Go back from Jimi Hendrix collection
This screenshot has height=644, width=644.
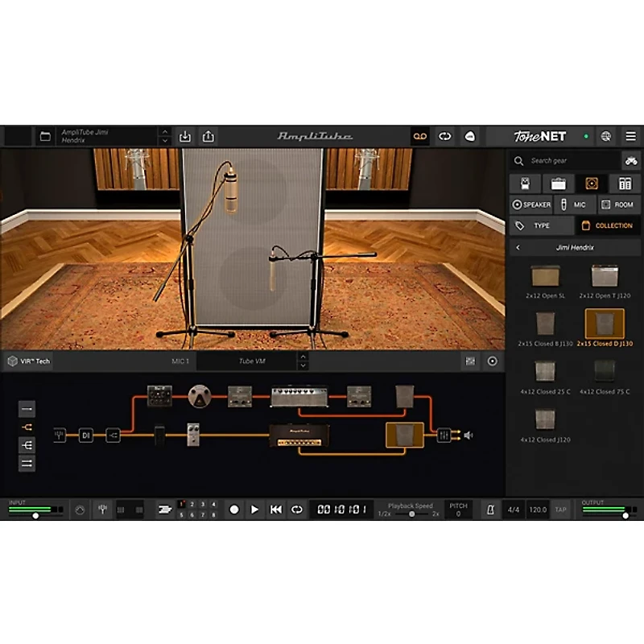pyautogui.click(x=518, y=248)
